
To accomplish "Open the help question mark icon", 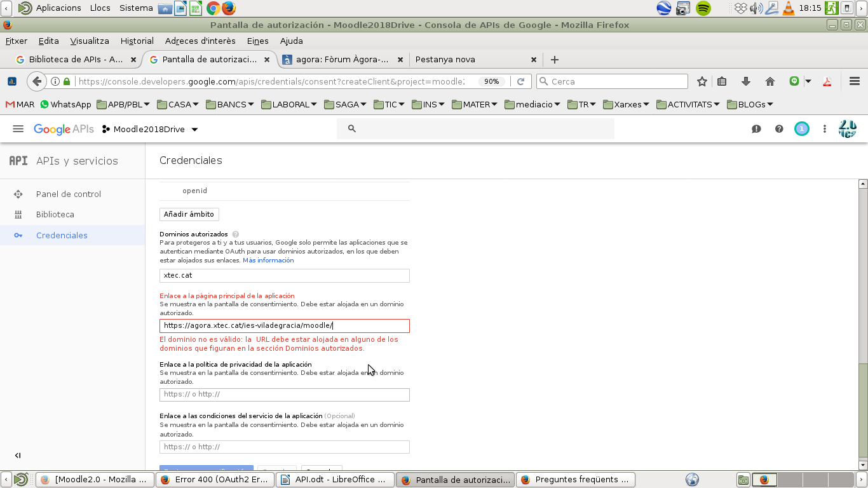I will tap(779, 129).
